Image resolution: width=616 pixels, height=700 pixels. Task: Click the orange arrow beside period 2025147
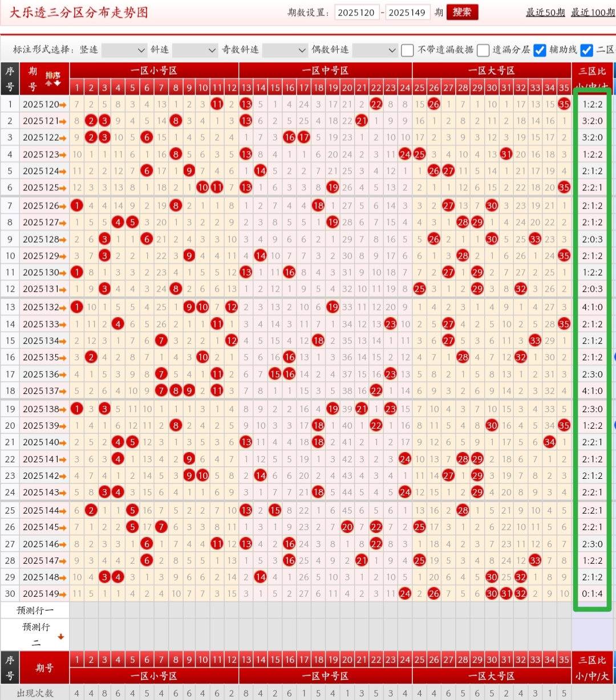click(63, 561)
